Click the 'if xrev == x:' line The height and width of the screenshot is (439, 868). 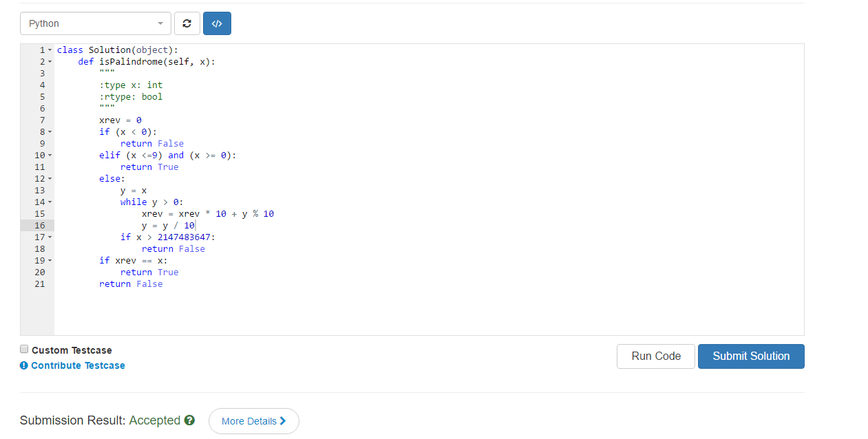(134, 261)
